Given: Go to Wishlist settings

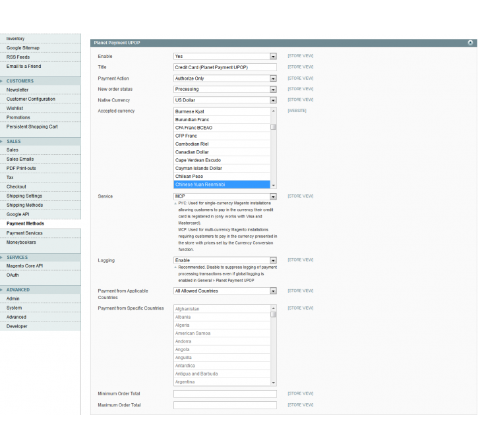Looking at the screenshot, I should click(x=40, y=108).
